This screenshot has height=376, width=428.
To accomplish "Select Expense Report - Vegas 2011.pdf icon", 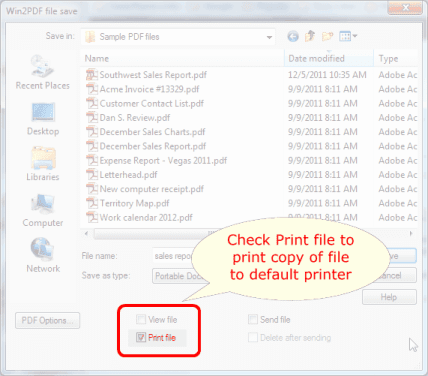I will tap(92, 161).
